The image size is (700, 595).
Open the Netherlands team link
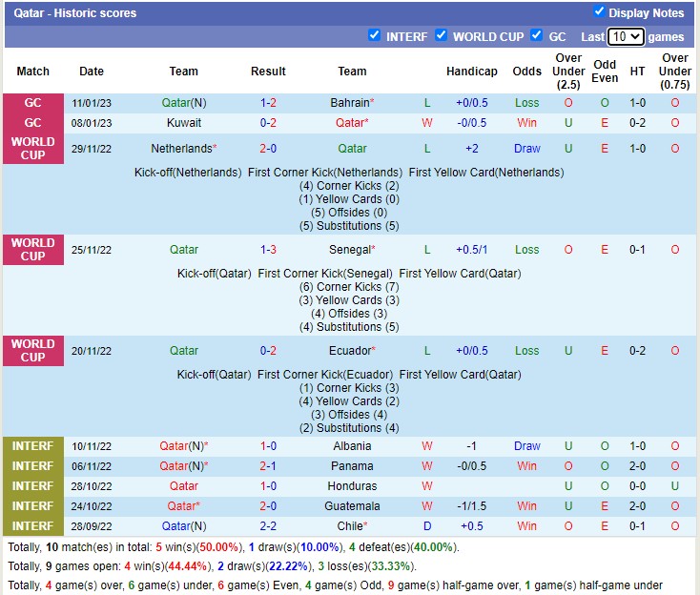point(181,149)
